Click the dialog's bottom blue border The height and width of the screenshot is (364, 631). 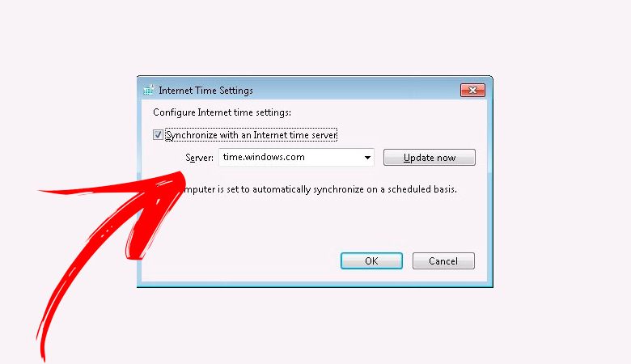[x=315, y=285]
